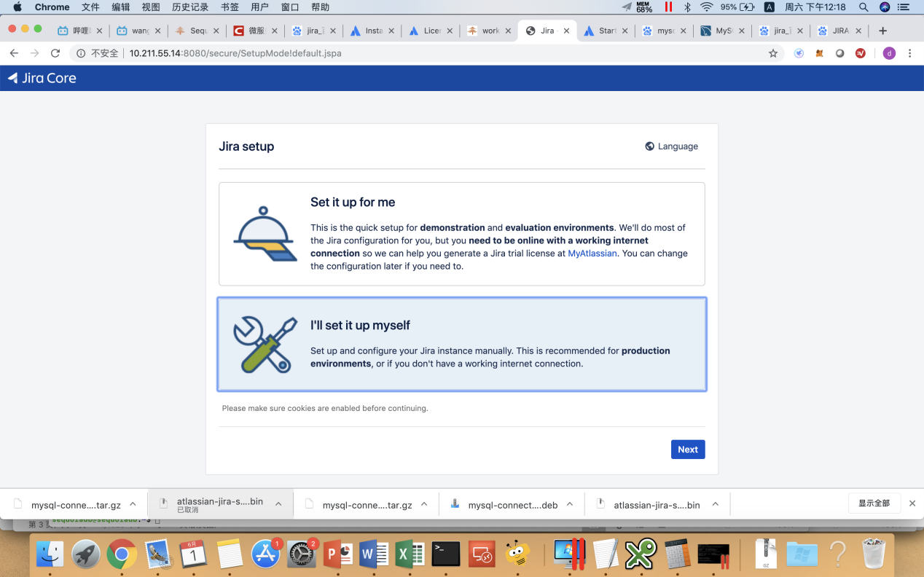Open Calculator in the Dock
924x577 pixels.
click(678, 555)
